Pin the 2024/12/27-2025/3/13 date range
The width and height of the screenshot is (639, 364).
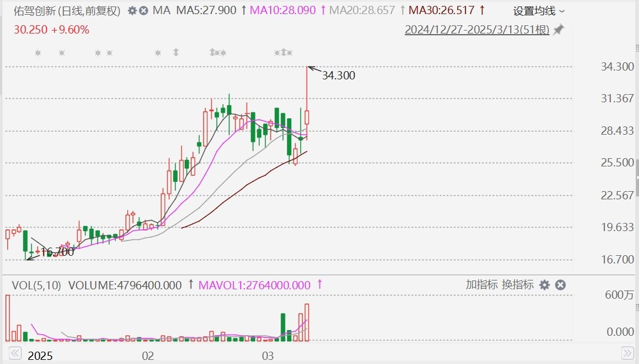558,30
